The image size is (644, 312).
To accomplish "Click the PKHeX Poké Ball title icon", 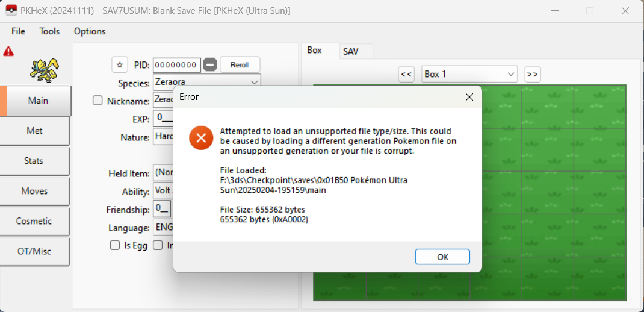I will pos(11,11).
